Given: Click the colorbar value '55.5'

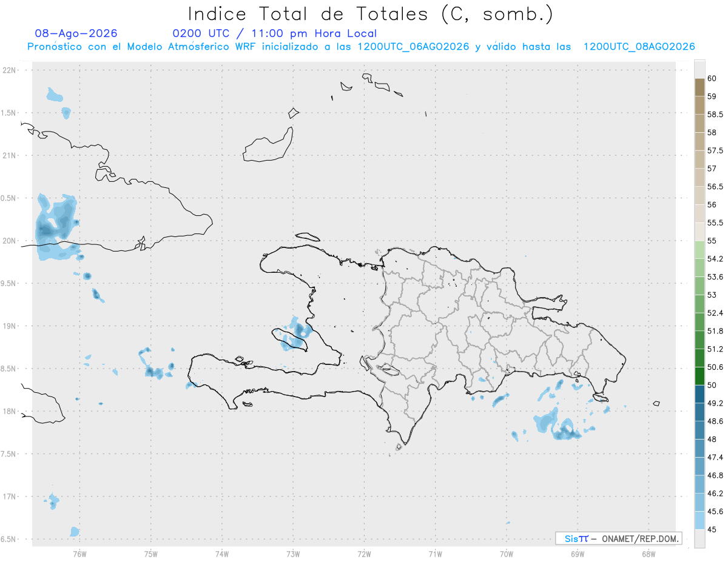Looking at the screenshot, I should (716, 223).
